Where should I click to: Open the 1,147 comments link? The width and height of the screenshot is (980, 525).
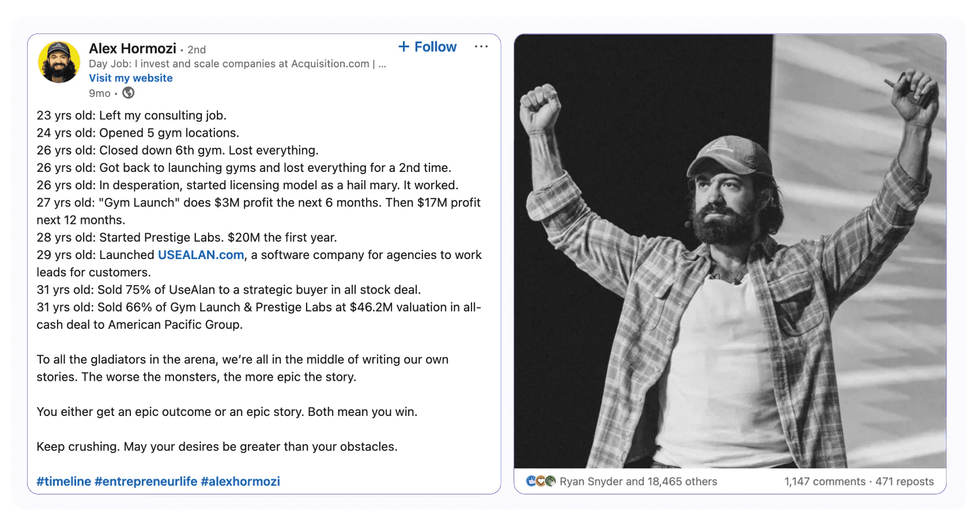click(825, 482)
